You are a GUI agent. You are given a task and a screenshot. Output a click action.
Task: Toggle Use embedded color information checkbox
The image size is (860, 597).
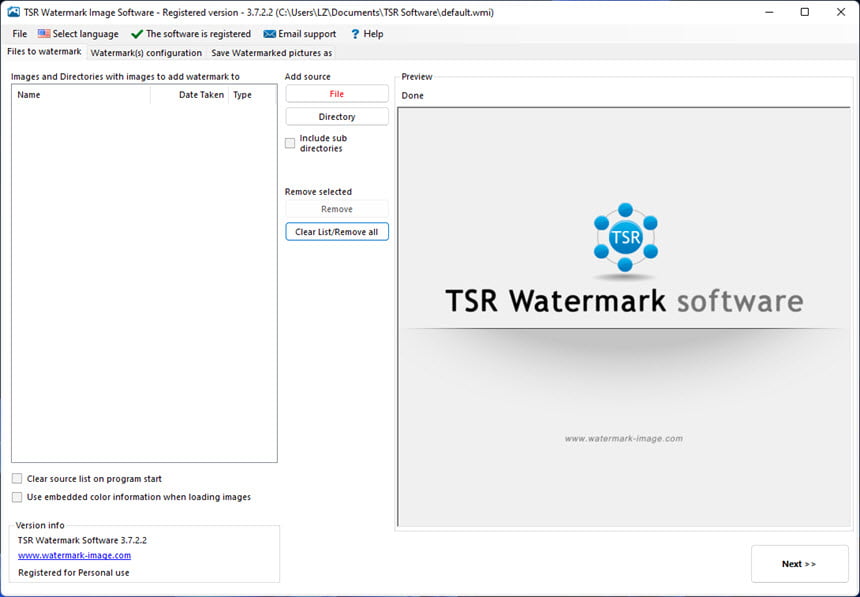pos(18,497)
